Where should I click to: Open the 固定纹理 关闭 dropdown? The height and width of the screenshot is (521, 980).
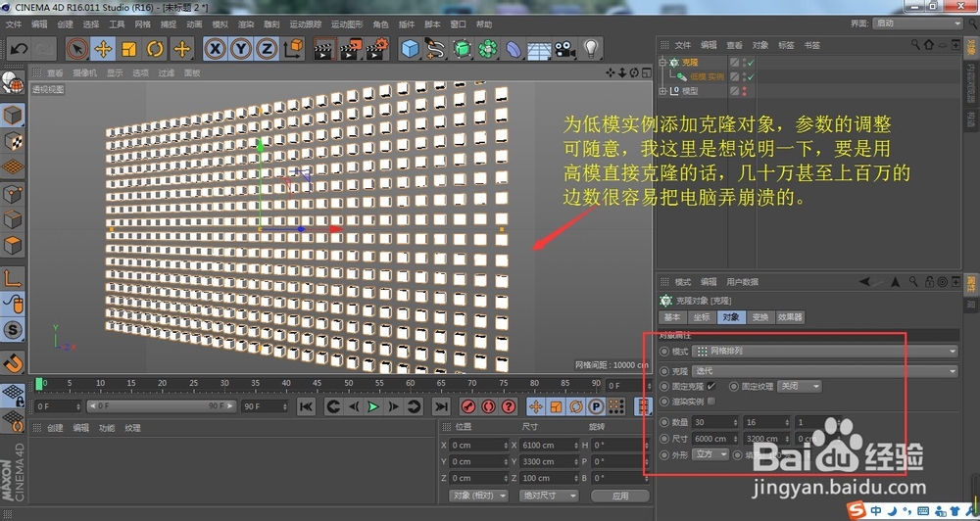tap(800, 386)
